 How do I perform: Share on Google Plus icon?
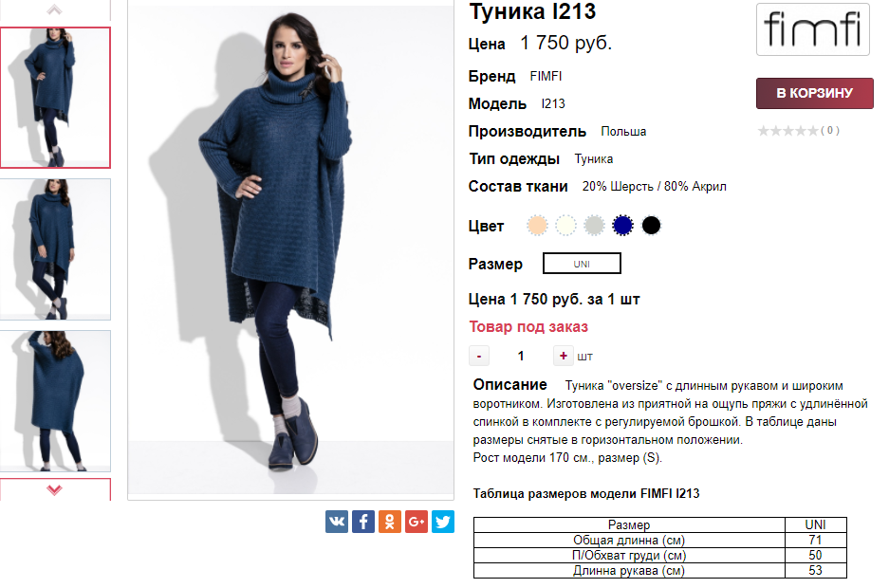pos(417,522)
